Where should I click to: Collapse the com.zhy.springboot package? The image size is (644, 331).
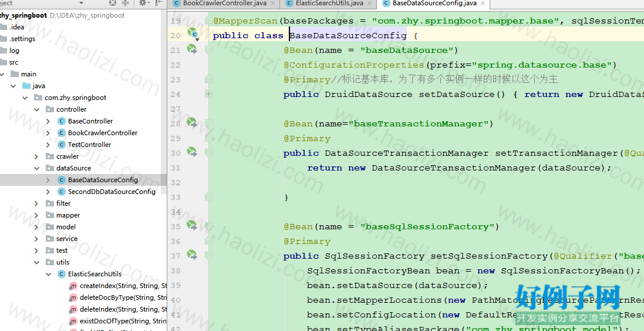(x=26, y=98)
